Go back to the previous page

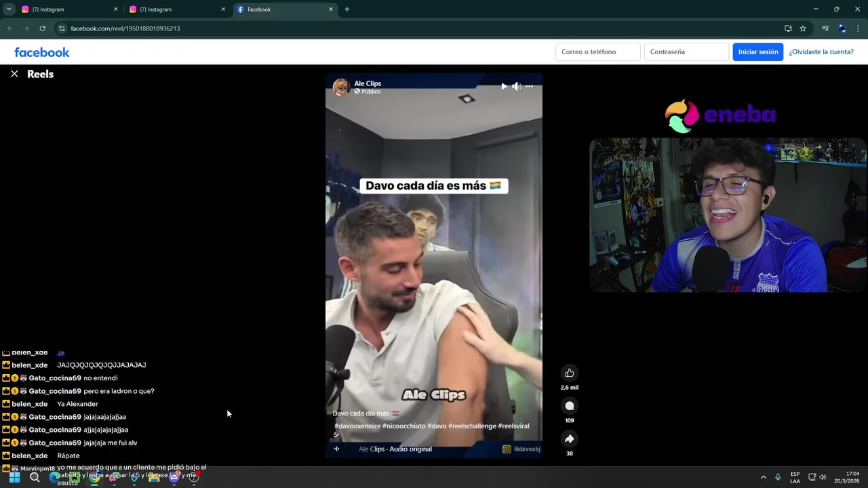tap(9, 28)
